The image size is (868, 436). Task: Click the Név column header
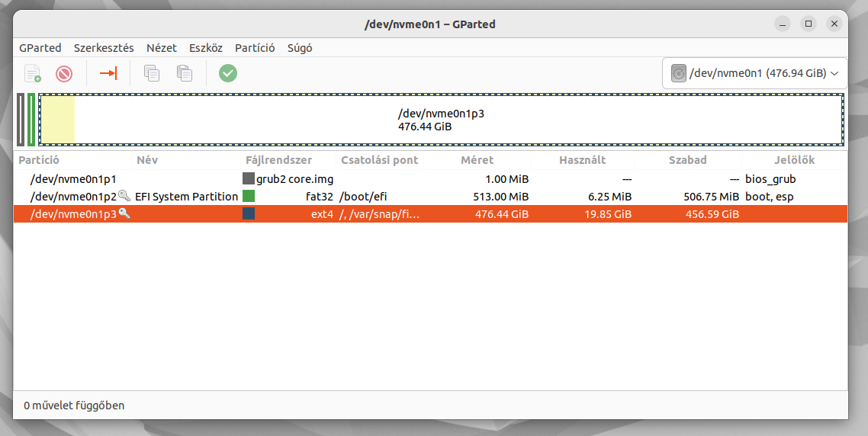coord(188,160)
